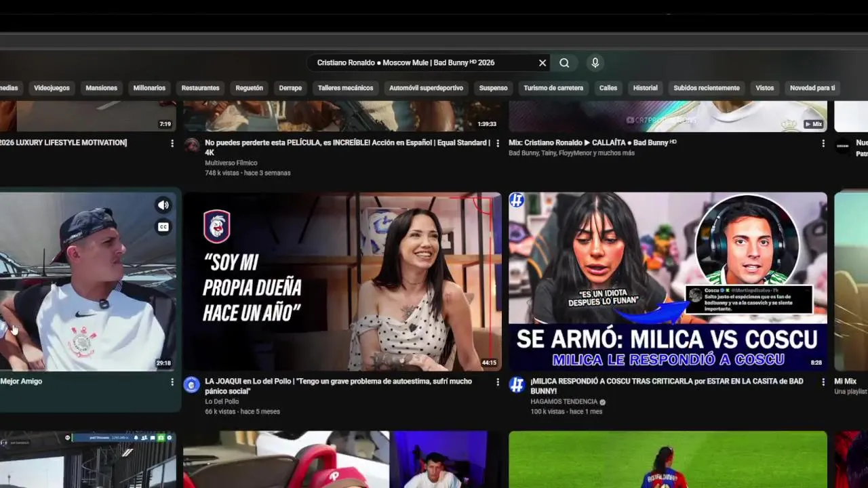
Task: Open the 'No puedes perderte esta PELÍCULA' title
Action: (x=347, y=148)
